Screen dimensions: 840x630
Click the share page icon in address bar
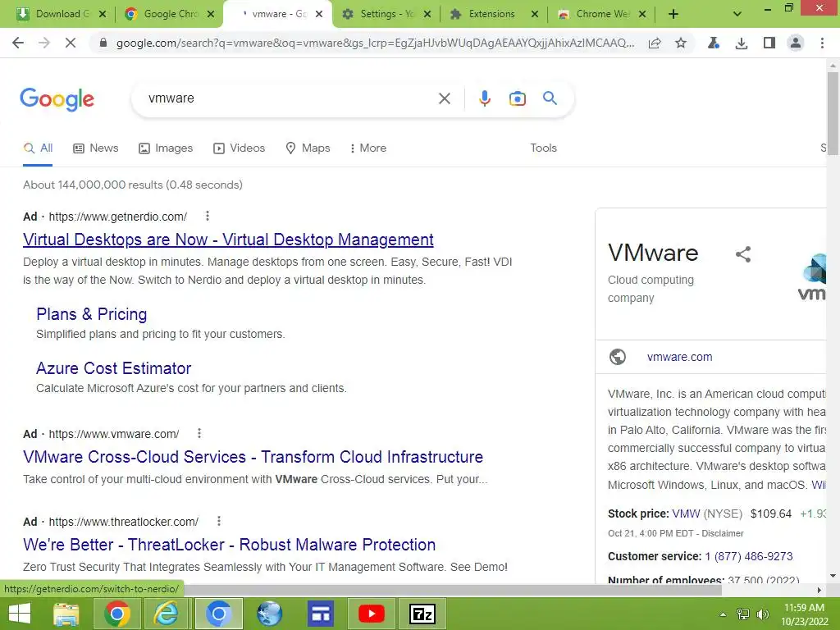click(x=655, y=43)
